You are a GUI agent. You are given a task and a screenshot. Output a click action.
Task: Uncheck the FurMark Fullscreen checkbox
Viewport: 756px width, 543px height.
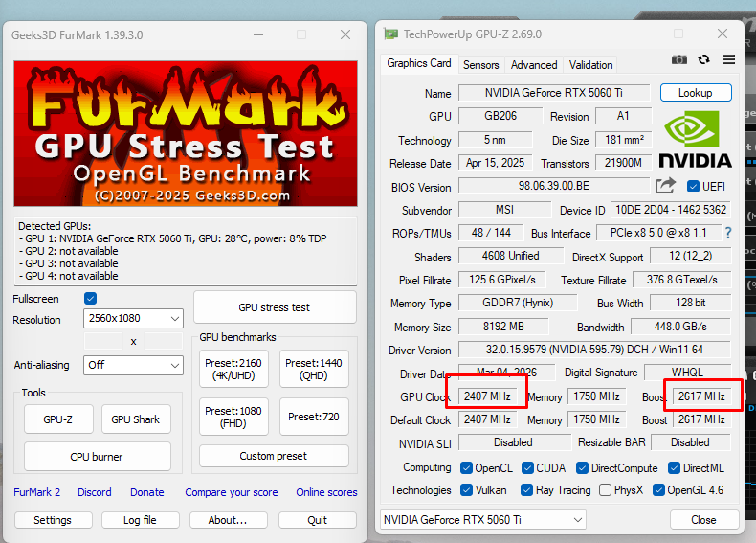90,298
